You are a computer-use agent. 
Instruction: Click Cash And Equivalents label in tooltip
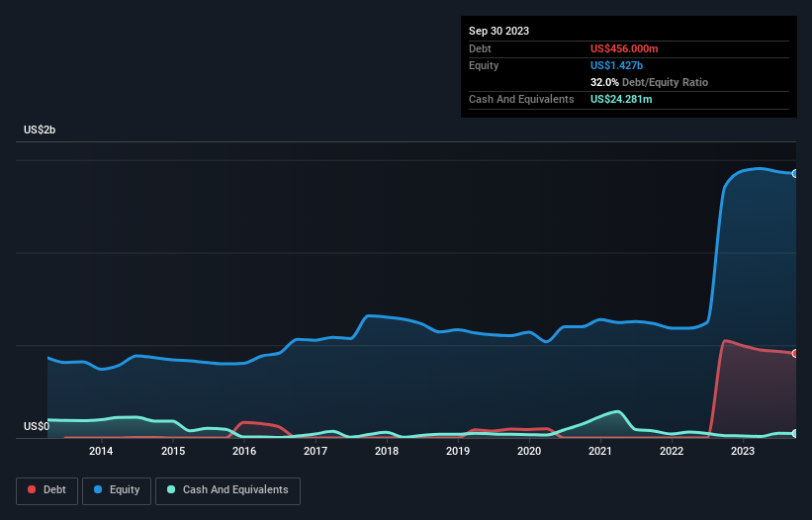point(521,99)
